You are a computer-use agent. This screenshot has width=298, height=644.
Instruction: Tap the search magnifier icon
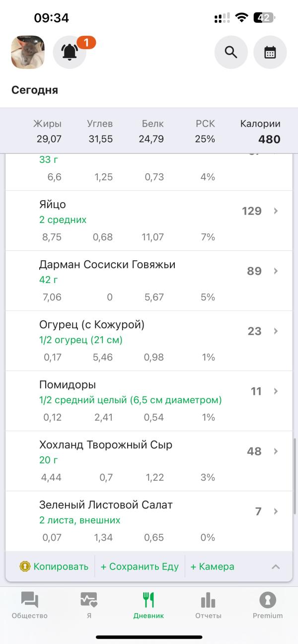(231, 52)
